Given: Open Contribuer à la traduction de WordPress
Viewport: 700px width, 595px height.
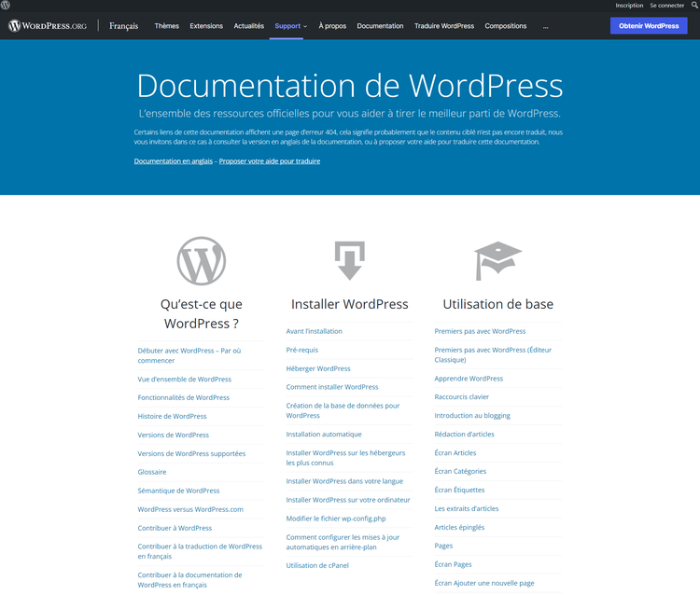Looking at the screenshot, I should pyautogui.click(x=200, y=551).
